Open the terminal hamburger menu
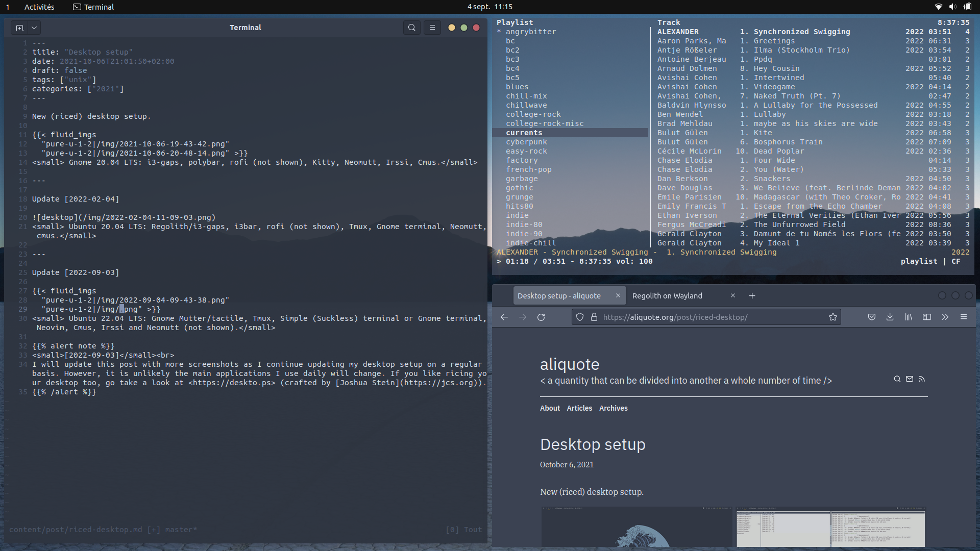The height and width of the screenshot is (551, 980). click(432, 28)
